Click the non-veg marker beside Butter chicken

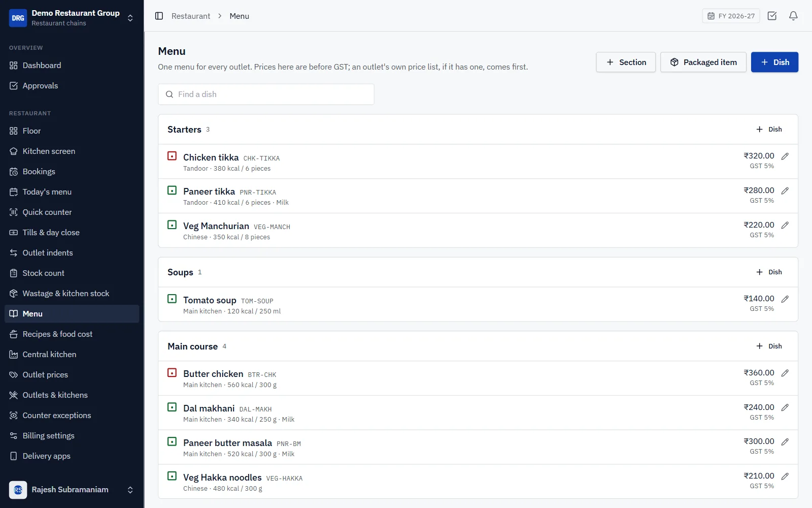pos(172,373)
